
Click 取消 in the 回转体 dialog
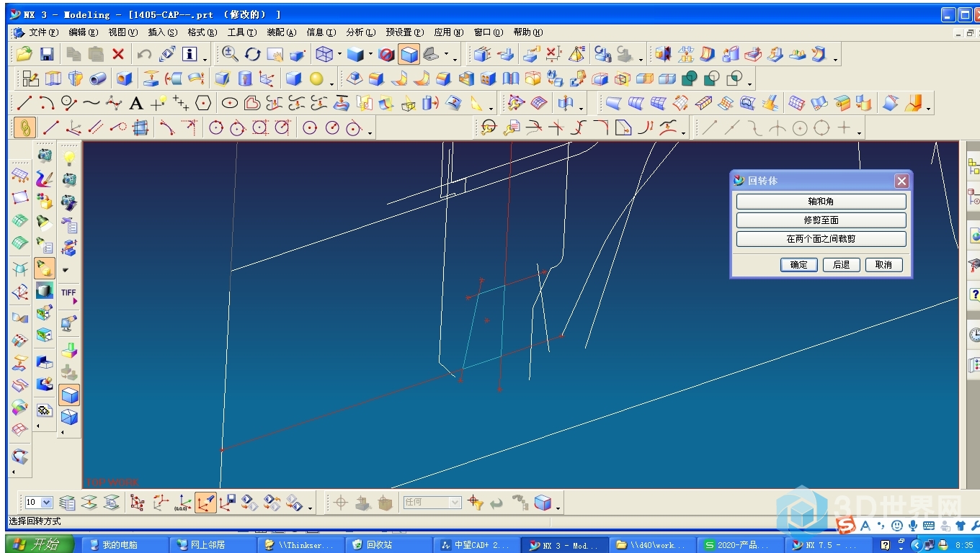point(883,265)
